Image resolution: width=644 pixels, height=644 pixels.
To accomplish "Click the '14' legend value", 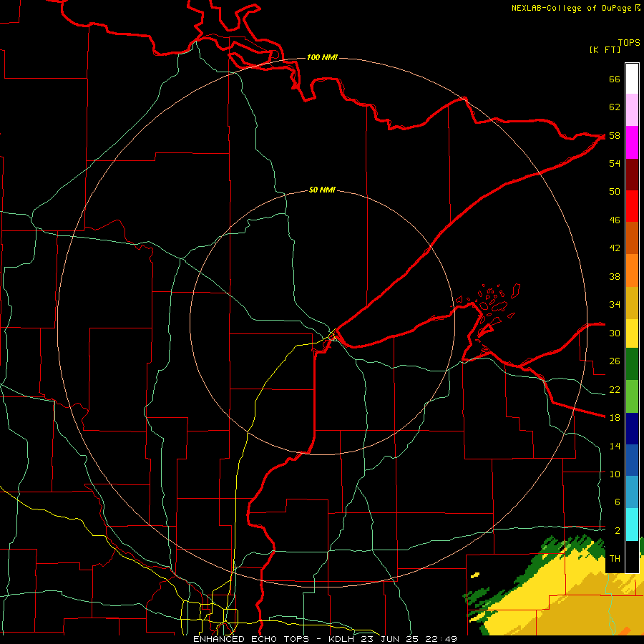I will click(x=615, y=446).
